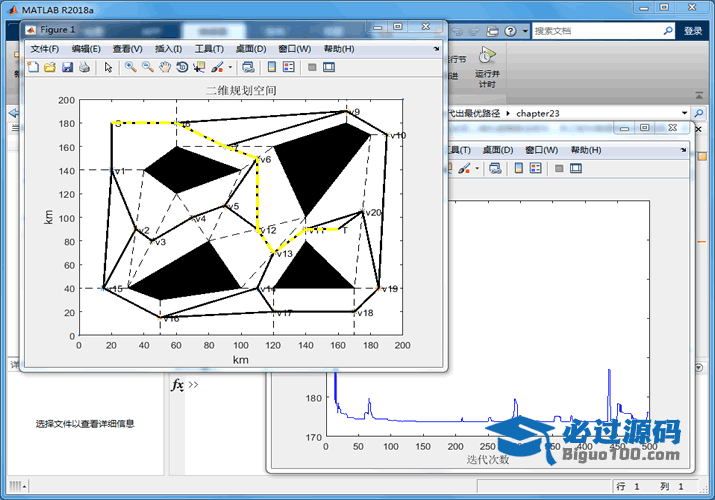Click the 登录 sign-in button

coord(693,31)
